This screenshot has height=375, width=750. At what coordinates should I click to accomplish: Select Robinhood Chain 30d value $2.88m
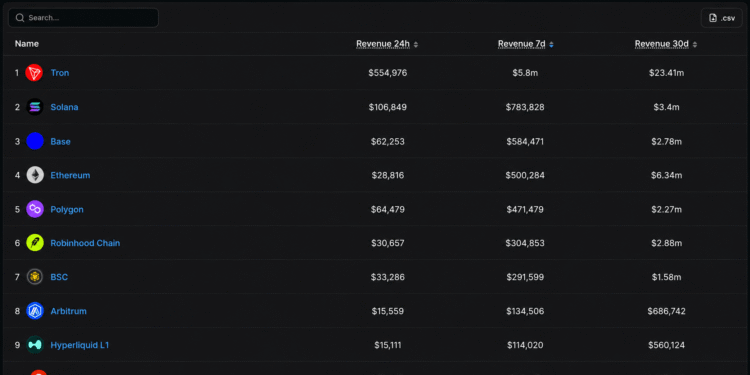pyautogui.click(x=666, y=243)
